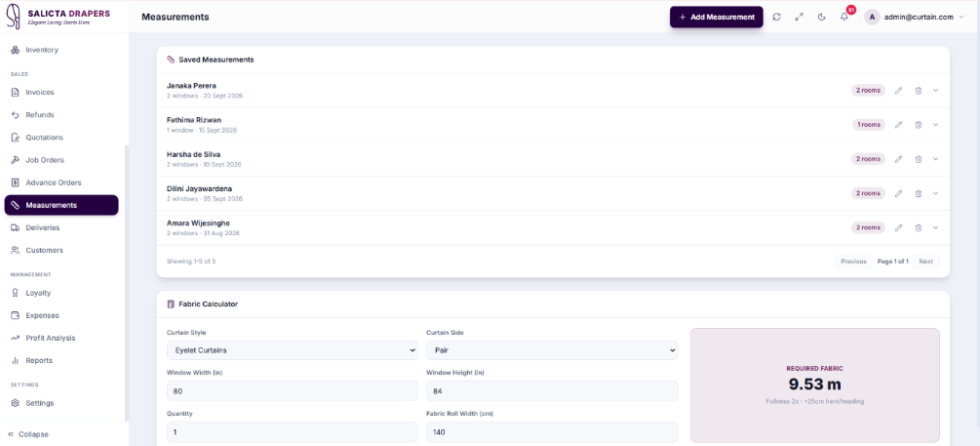Click the 2 rooms badge for Harsha de Silva
This screenshot has height=446, width=980.
(868, 159)
